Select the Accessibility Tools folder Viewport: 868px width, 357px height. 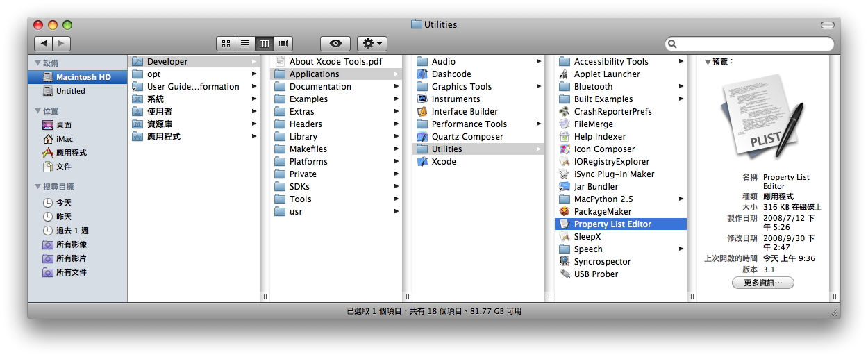(620, 62)
